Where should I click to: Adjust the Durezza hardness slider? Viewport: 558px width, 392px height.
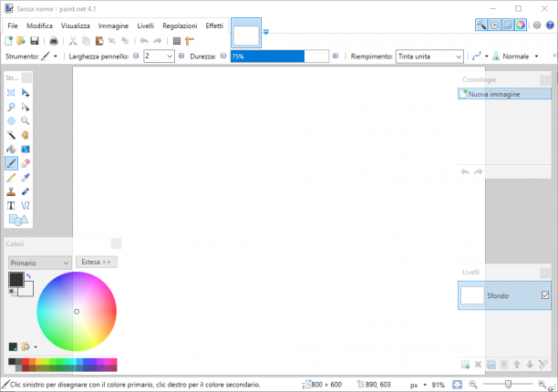click(280, 57)
